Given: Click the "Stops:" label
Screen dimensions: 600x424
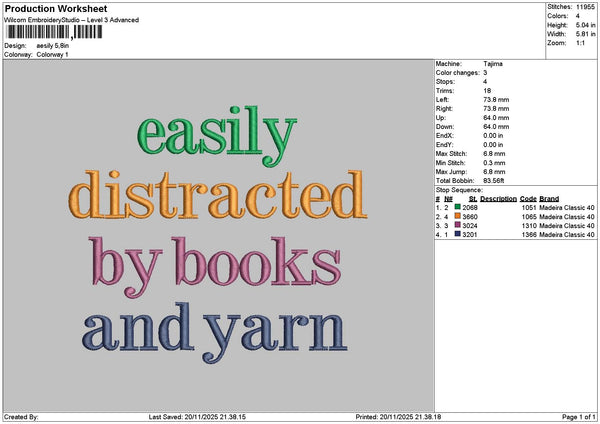Looking at the screenshot, I should click(445, 82).
